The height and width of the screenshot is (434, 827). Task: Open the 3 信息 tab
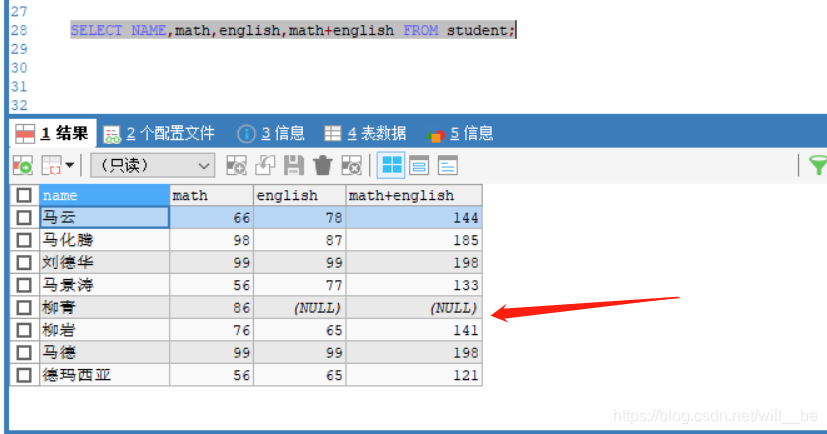pos(271,133)
